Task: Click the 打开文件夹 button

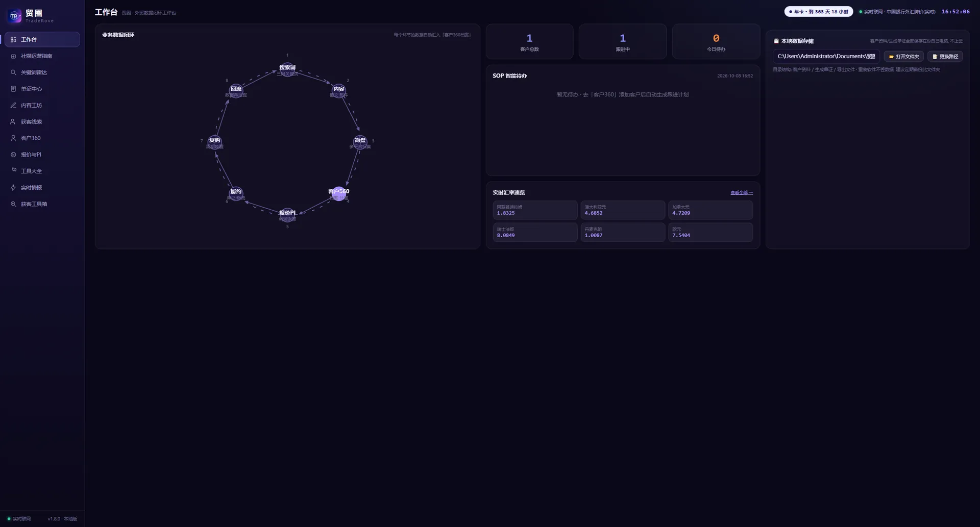Action: click(904, 57)
